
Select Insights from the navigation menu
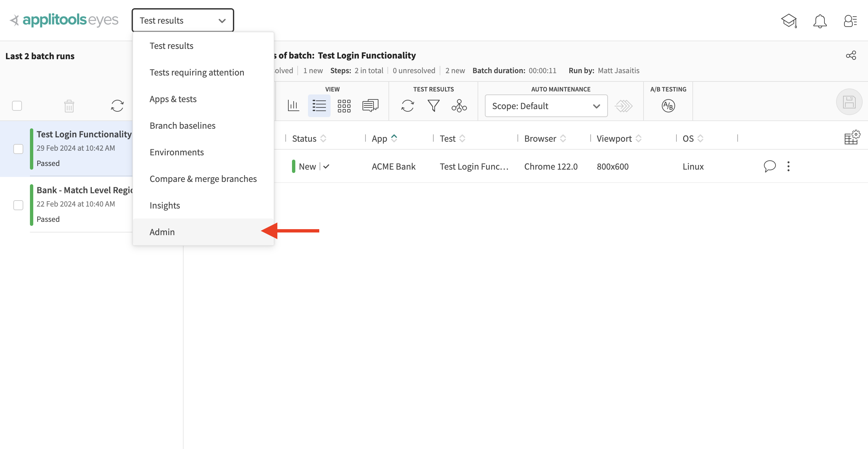(x=164, y=205)
